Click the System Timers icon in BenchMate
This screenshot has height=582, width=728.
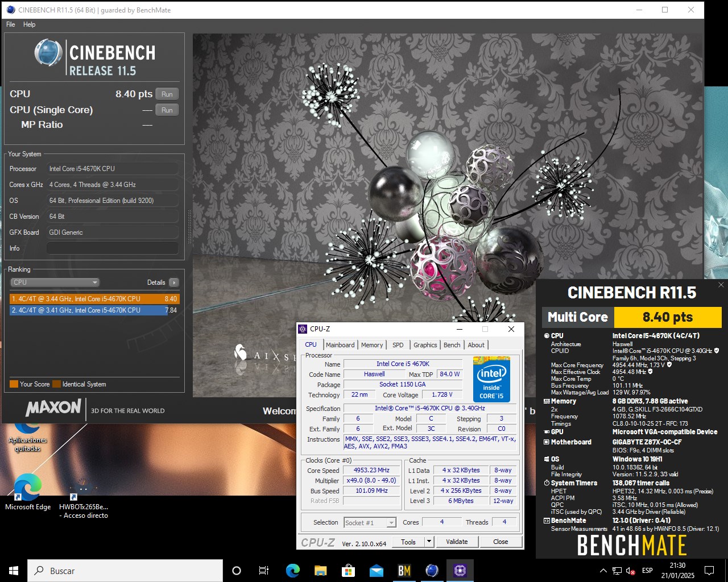(547, 483)
